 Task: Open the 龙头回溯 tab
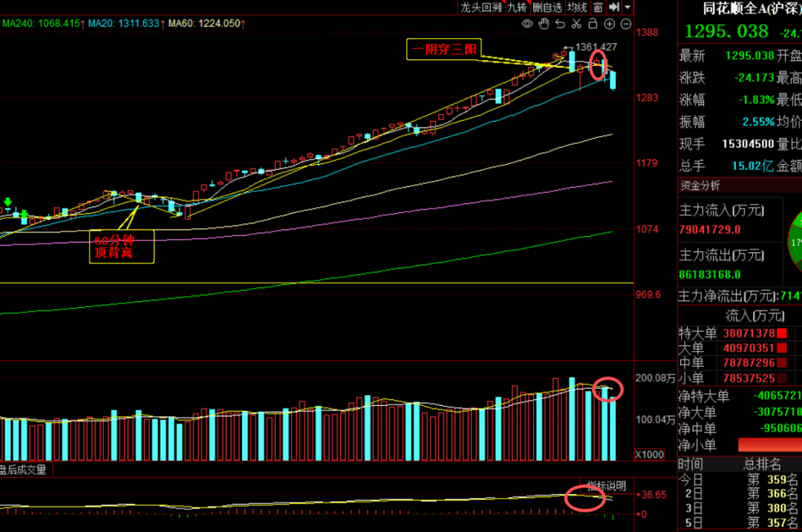coord(480,7)
